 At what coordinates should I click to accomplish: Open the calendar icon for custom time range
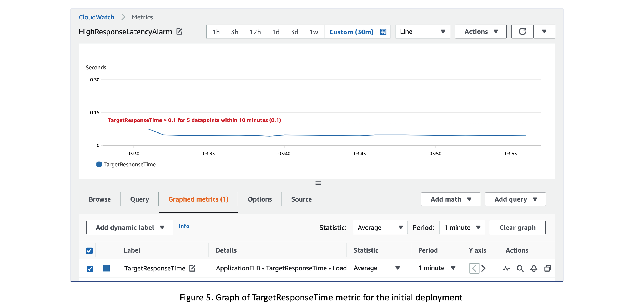(383, 32)
